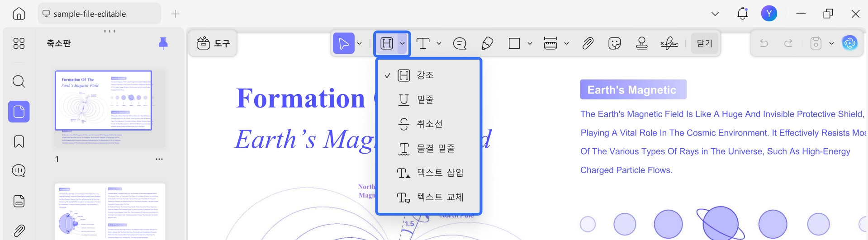Screen dimensions: 868x240
Task: Open the Y user account avatar
Action: (x=769, y=14)
